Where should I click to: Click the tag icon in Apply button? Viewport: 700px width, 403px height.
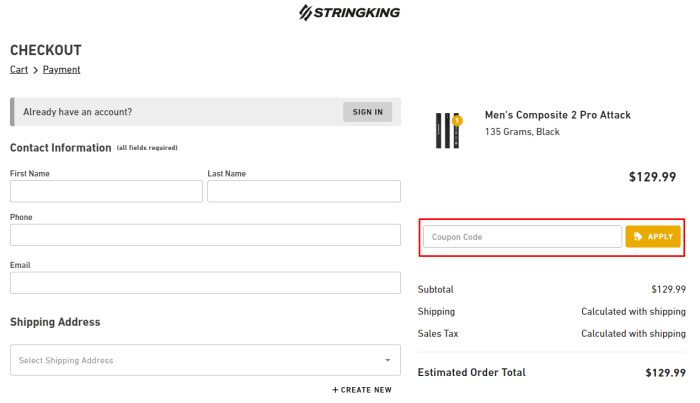pos(638,237)
